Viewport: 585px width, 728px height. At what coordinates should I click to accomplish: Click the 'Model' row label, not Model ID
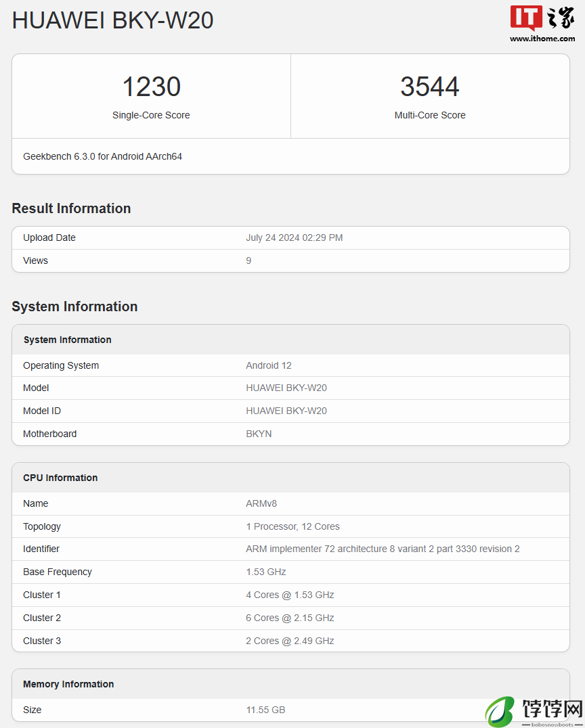click(x=36, y=388)
